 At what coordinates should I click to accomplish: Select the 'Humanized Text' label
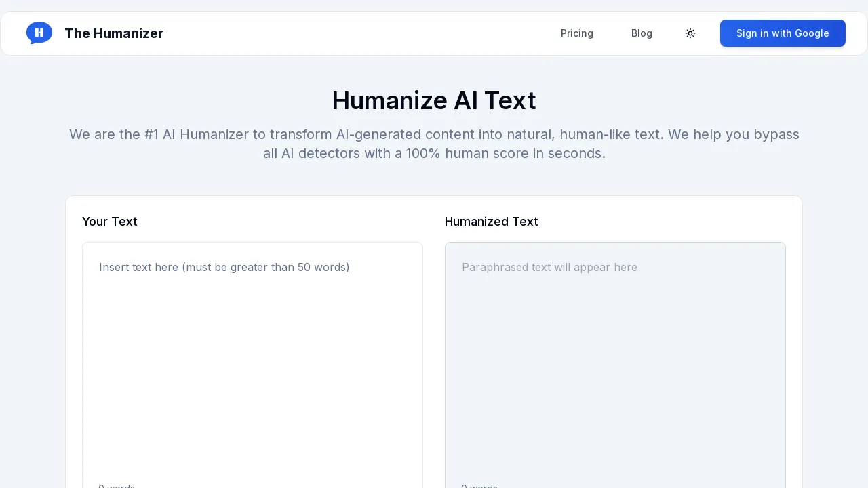(x=491, y=222)
